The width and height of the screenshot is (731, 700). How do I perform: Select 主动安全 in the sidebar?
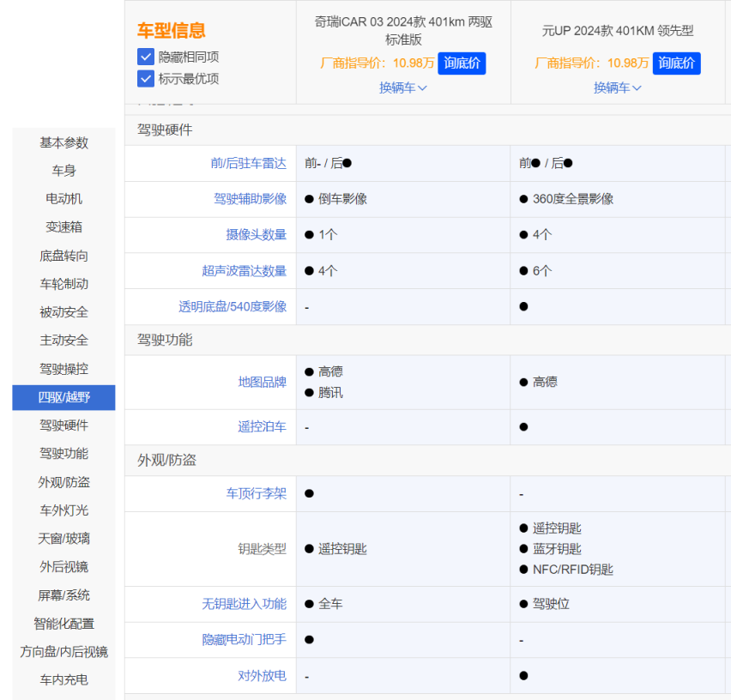tap(63, 341)
